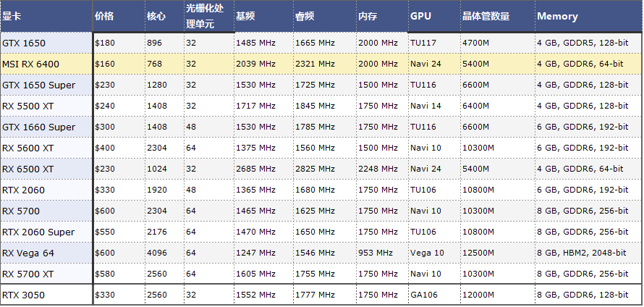Click the 896 cores cell
The width and height of the screenshot is (644, 307).
pos(164,43)
